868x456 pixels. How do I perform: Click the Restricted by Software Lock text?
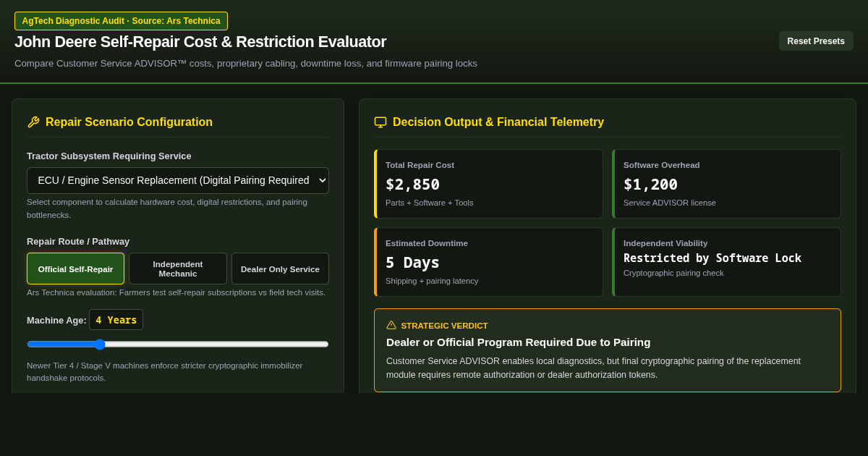tap(712, 258)
